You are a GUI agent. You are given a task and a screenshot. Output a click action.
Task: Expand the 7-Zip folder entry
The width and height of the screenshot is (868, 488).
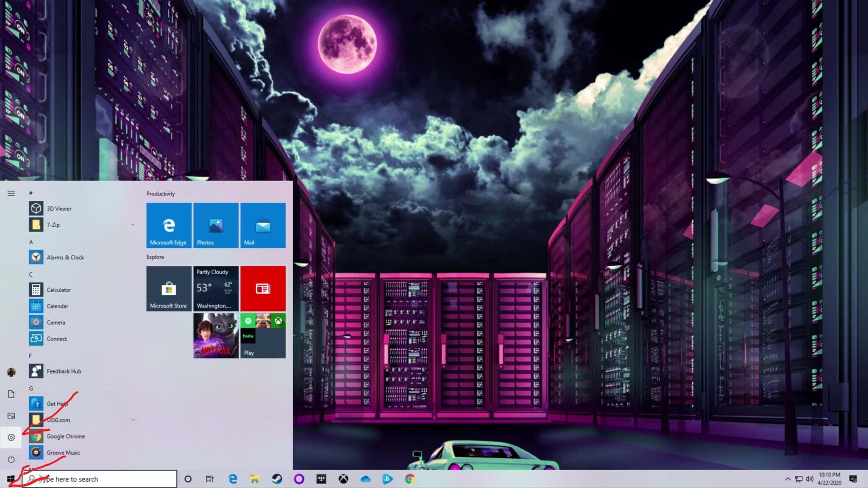coord(133,225)
